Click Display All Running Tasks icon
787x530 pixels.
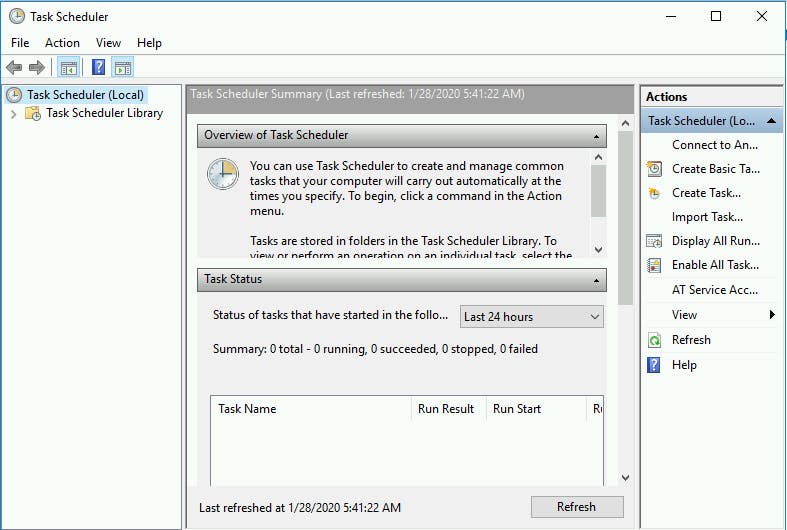click(654, 241)
